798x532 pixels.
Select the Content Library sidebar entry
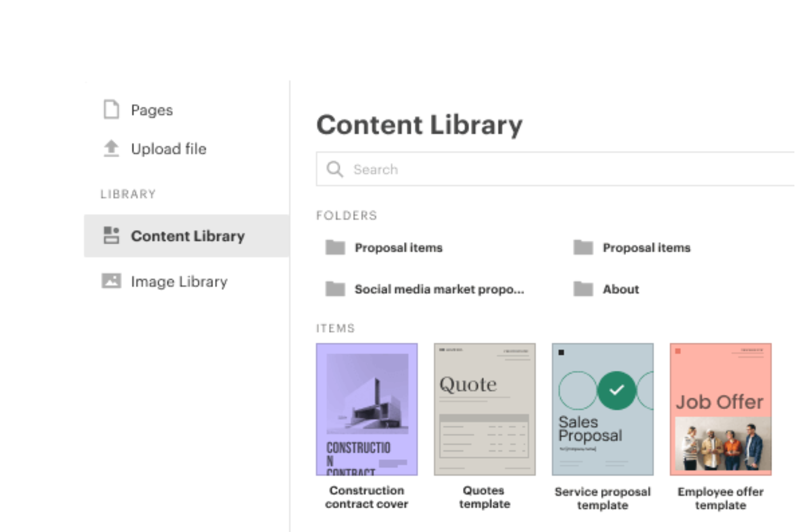pos(187,236)
